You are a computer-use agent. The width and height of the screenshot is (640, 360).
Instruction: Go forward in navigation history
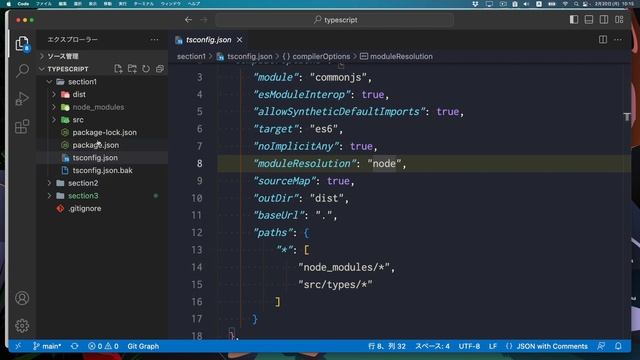point(204,20)
